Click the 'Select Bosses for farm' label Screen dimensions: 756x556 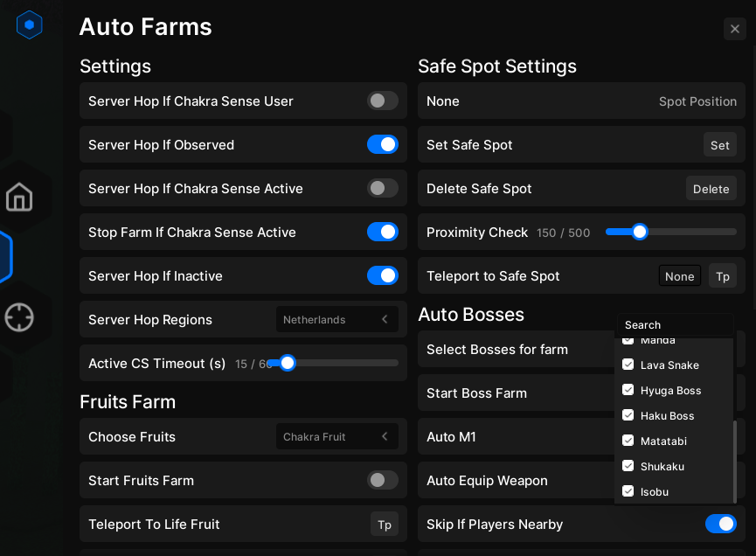(x=497, y=349)
